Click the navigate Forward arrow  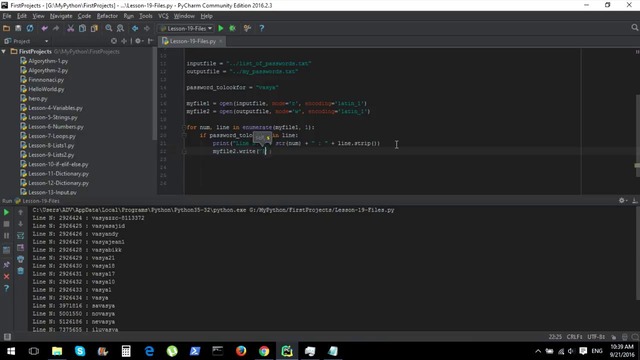coord(147,28)
